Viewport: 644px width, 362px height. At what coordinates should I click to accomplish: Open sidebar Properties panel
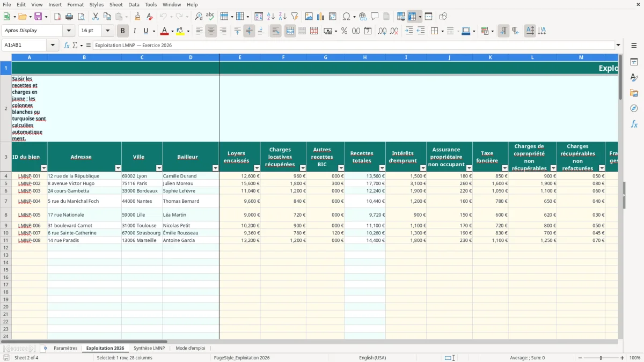[634, 62]
